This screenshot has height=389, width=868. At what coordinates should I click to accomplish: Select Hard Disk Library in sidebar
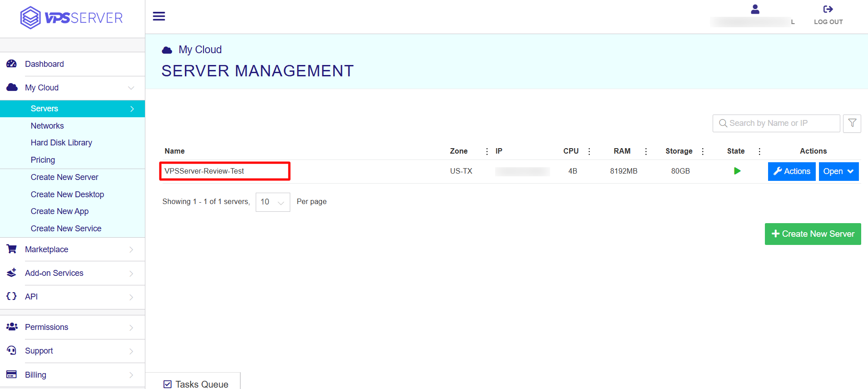(61, 143)
